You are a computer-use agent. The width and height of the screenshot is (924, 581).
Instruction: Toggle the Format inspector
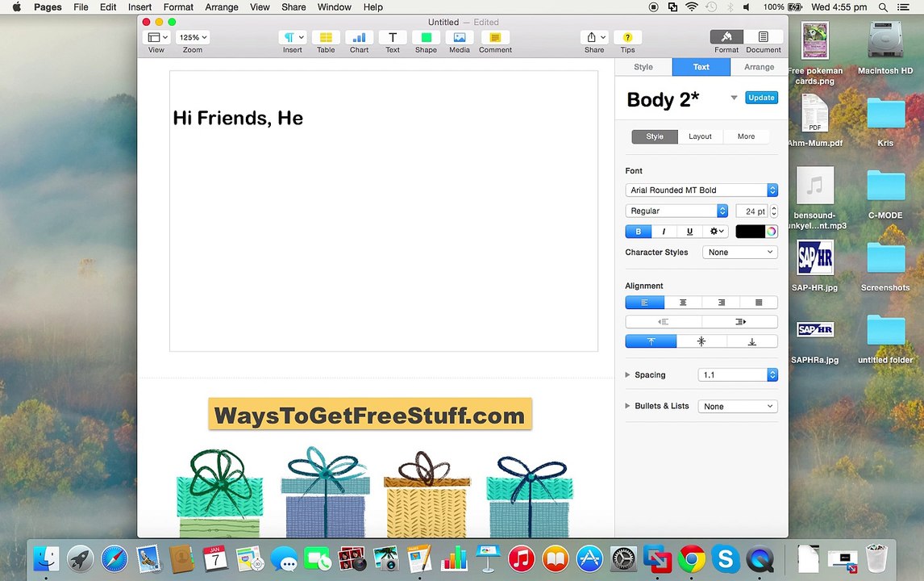pos(726,37)
